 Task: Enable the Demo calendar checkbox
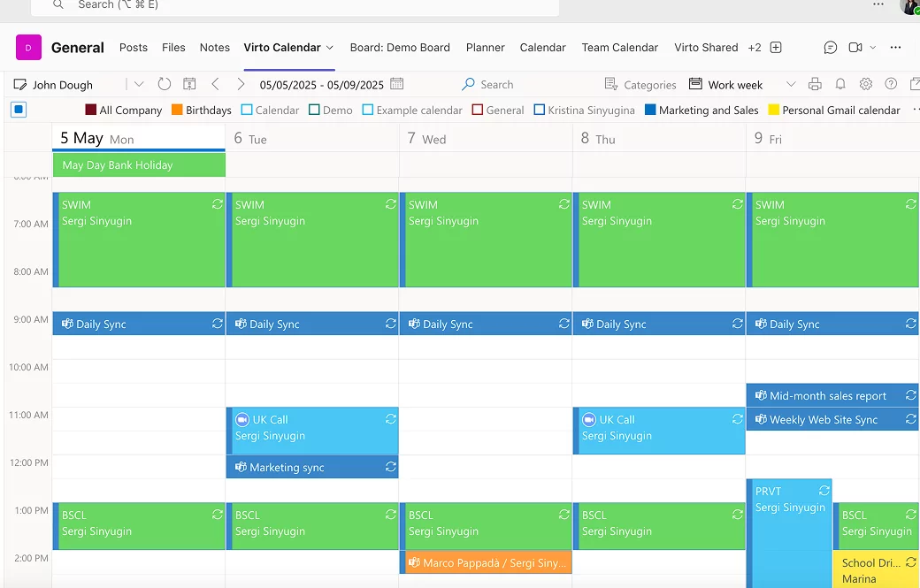314,110
